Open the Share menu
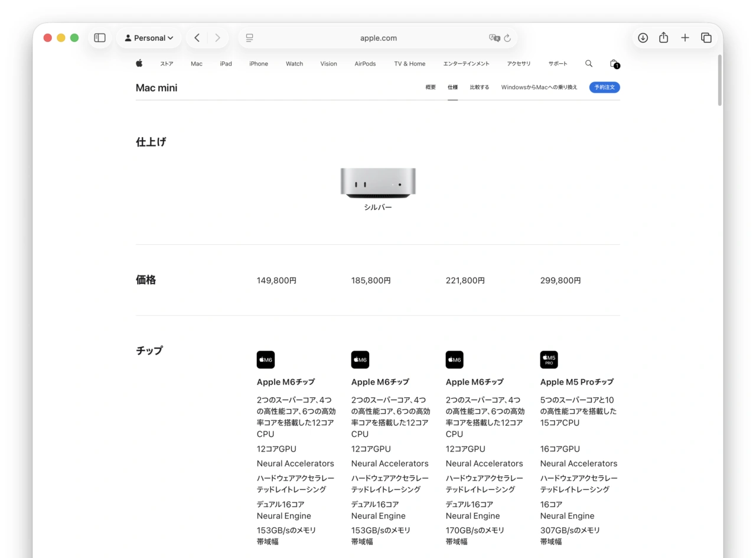 [664, 38]
